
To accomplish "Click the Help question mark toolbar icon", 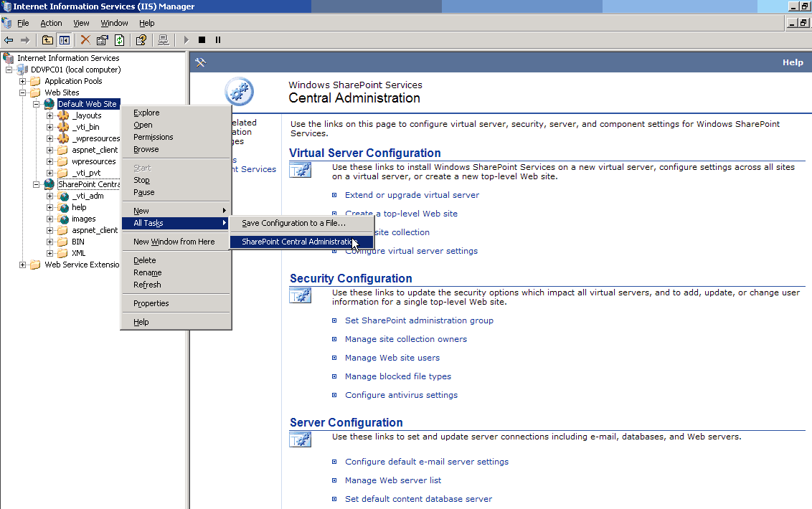I will coord(141,40).
